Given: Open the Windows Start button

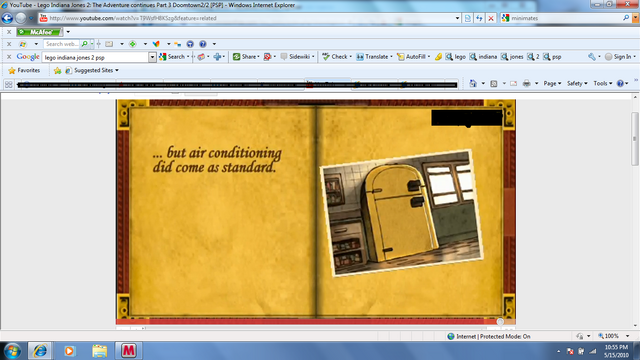Looking at the screenshot, I should [13, 351].
